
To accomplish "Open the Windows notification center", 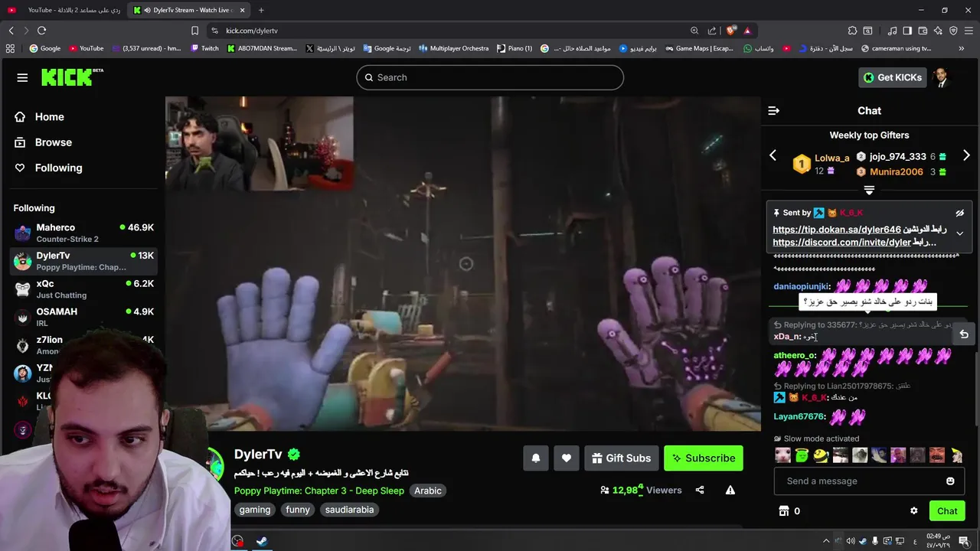I will 964,541.
